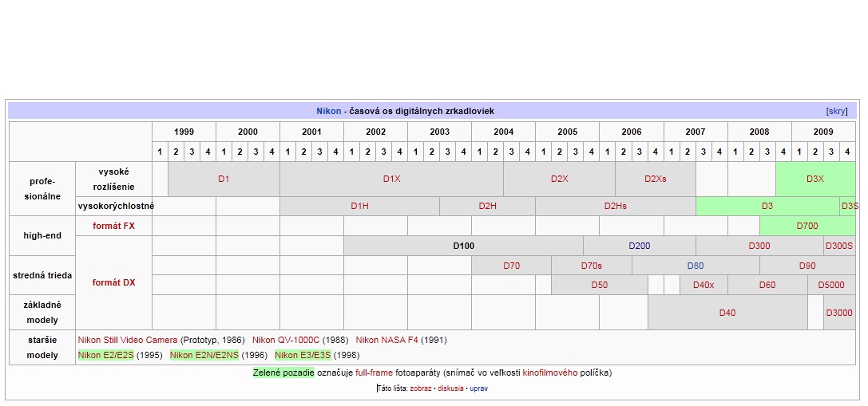Open the D50 camera link

tap(600, 285)
